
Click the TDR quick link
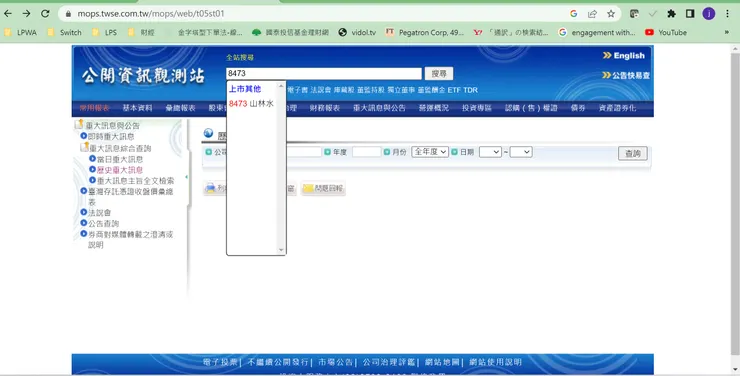pos(470,90)
